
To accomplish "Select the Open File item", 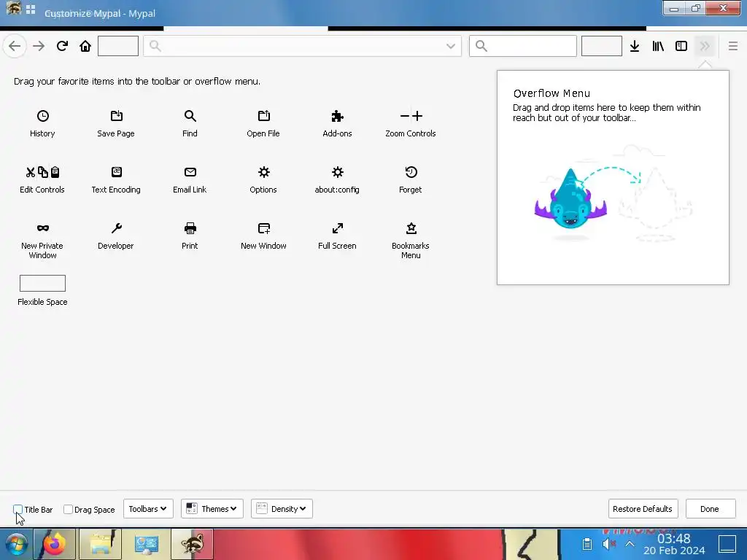I will point(263,123).
